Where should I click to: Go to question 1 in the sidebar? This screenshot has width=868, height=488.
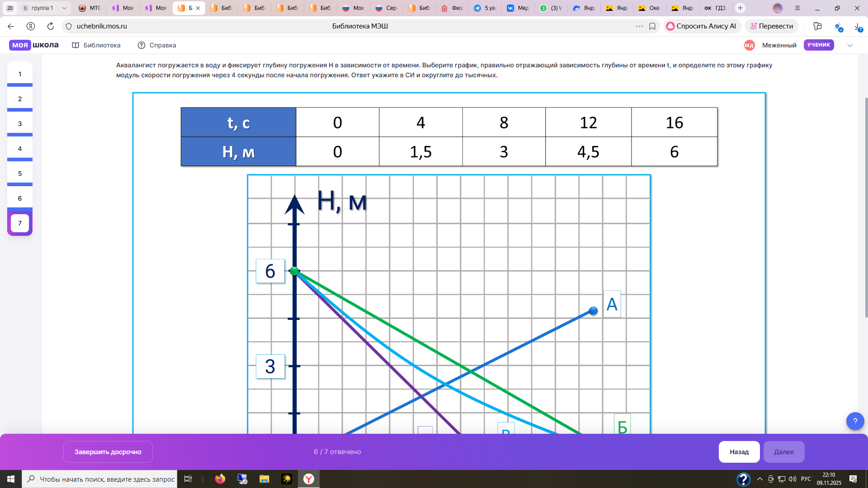pyautogui.click(x=20, y=74)
